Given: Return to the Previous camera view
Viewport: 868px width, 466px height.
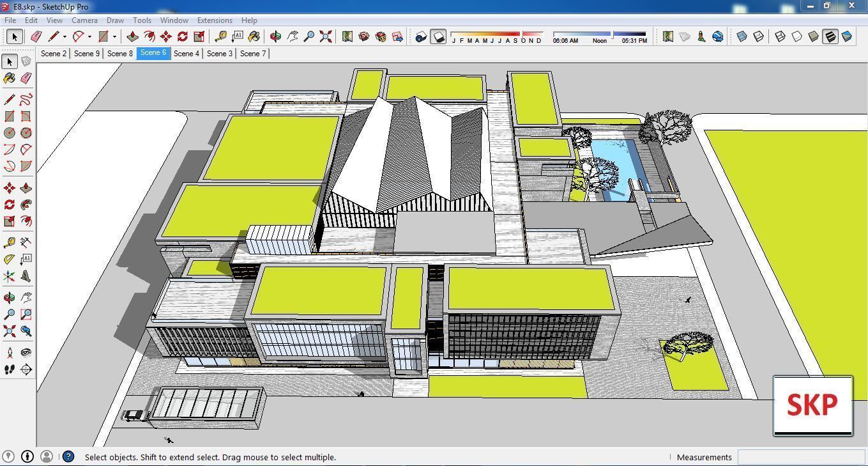Looking at the screenshot, I should click(26, 331).
